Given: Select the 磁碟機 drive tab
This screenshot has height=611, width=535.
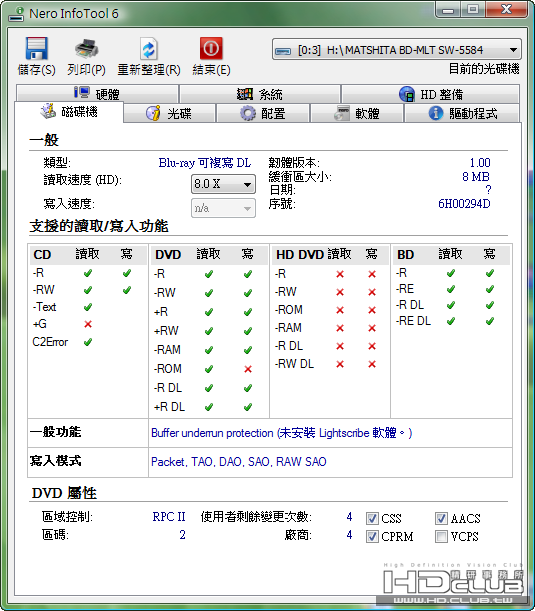Looking at the screenshot, I should click(x=69, y=112).
